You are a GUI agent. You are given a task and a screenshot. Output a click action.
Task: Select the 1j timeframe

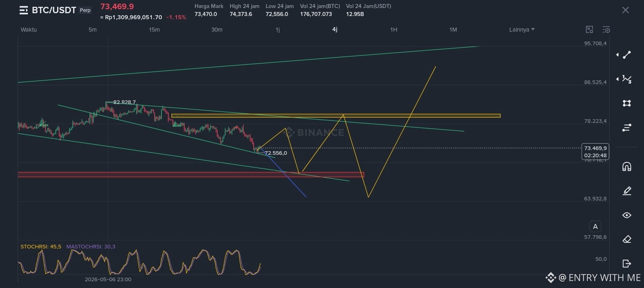278,30
